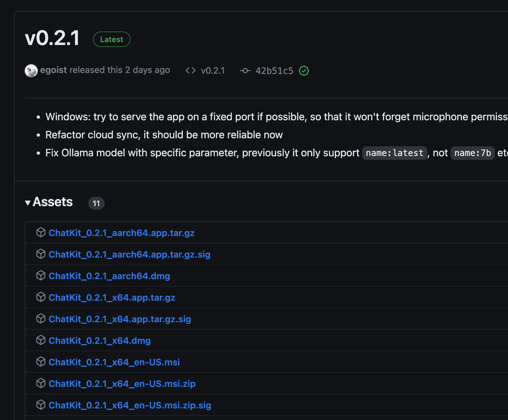Download ChatKit_0.2.1_x64.dmg

99,341
